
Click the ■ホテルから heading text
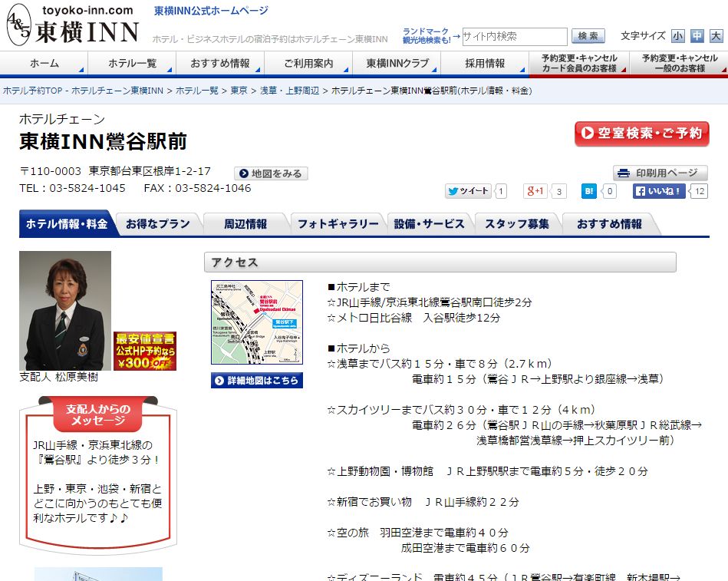(x=359, y=348)
